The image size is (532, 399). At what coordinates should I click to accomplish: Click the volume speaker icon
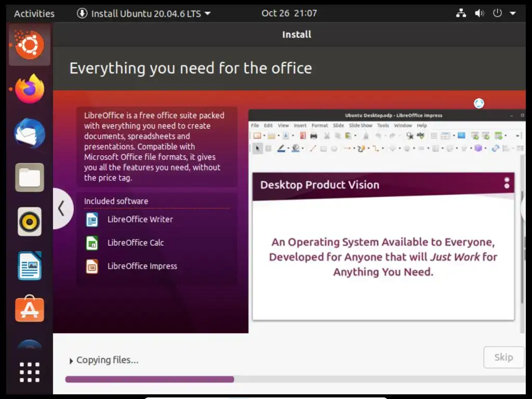click(x=479, y=13)
